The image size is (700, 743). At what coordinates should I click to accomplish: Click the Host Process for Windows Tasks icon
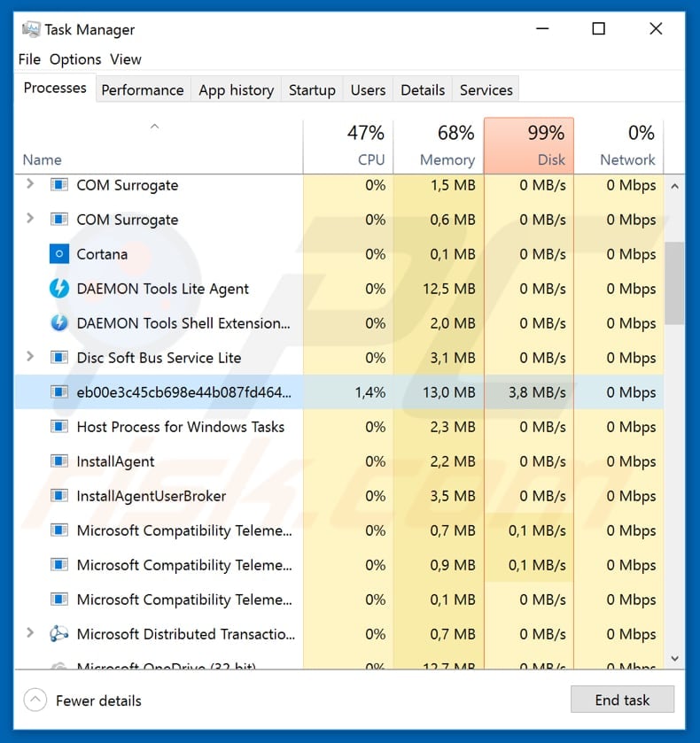pyautogui.click(x=59, y=427)
